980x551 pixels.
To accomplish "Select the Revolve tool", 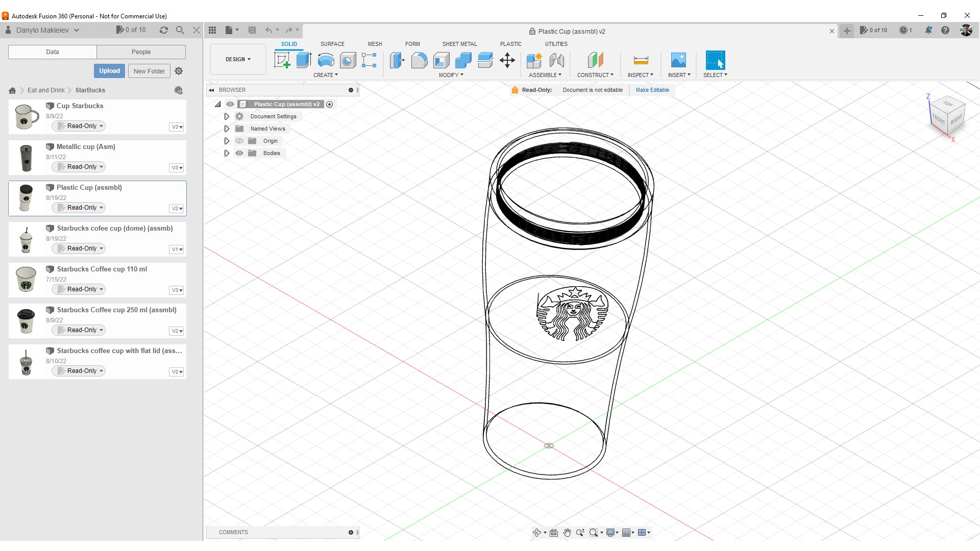I will (326, 60).
